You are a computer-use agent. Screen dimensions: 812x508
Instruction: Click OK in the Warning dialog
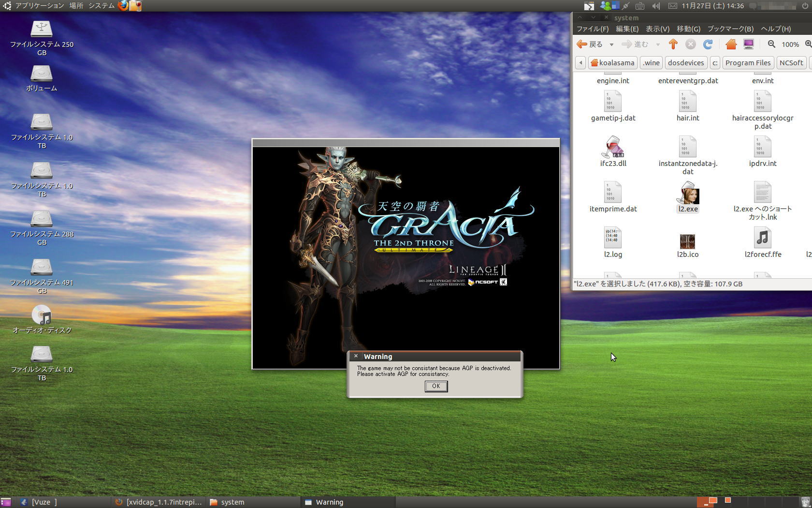[436, 386]
